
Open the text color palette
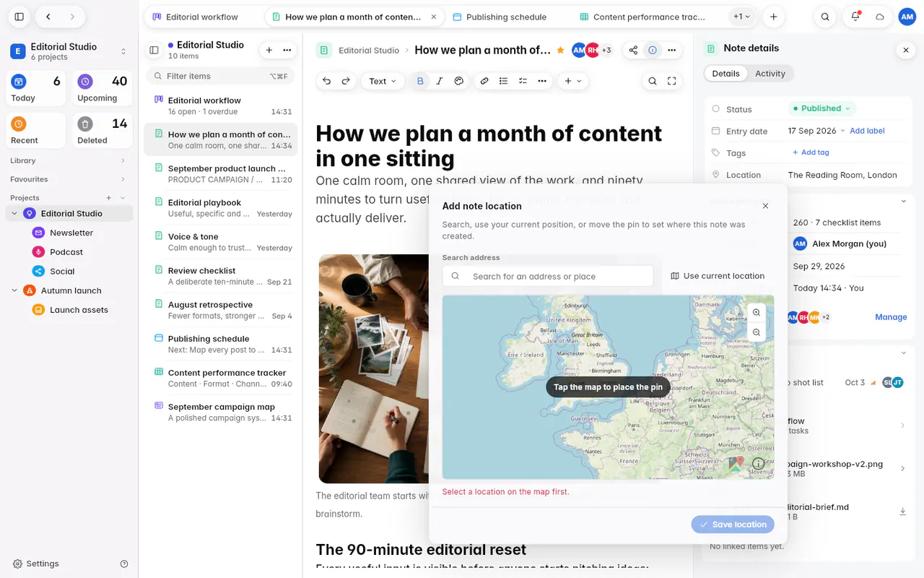tap(458, 81)
